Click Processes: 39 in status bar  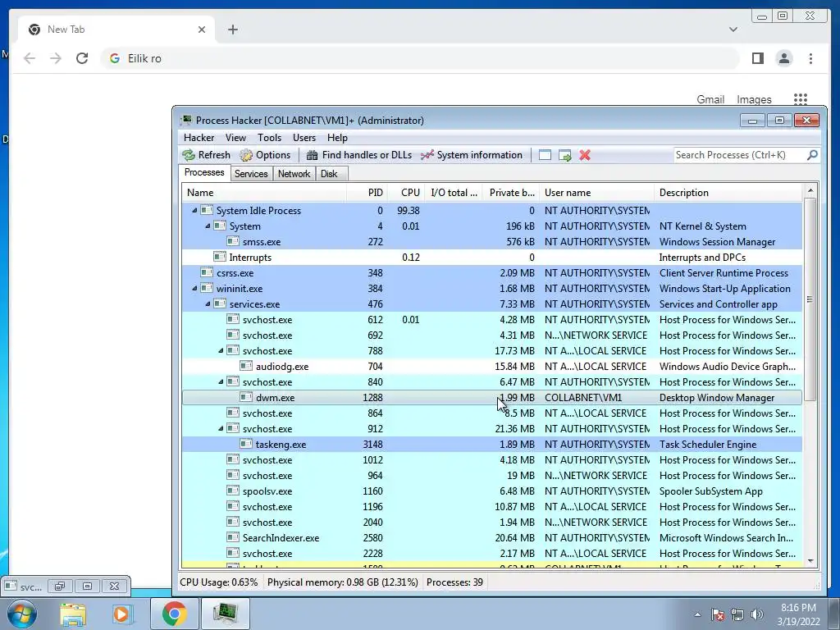point(454,582)
